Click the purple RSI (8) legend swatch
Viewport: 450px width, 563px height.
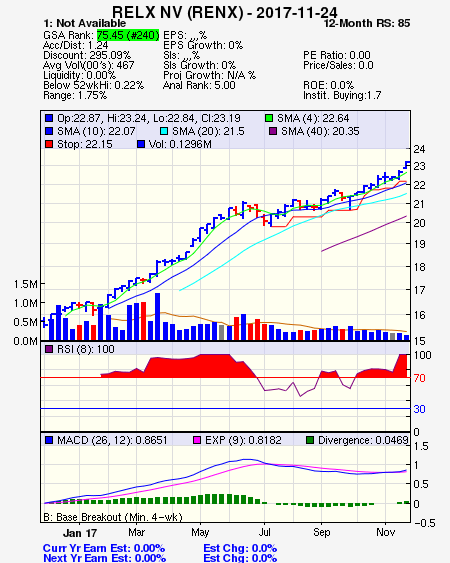click(x=49, y=349)
